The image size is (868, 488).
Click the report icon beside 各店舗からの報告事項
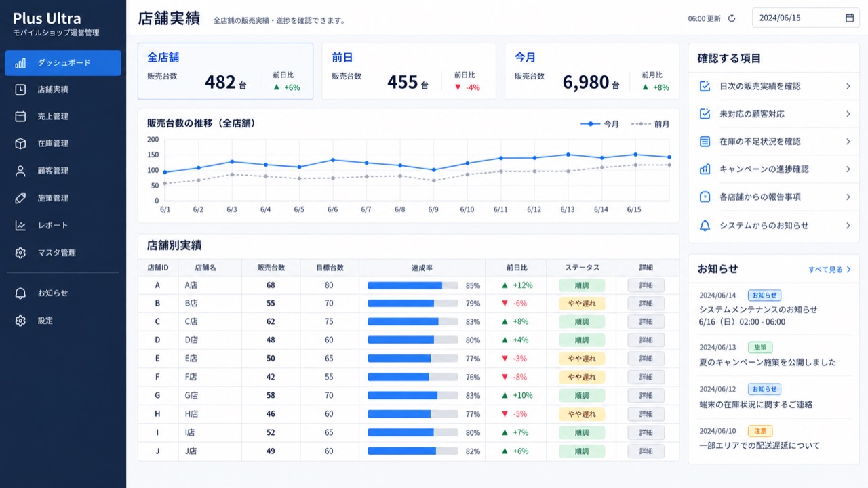point(705,197)
